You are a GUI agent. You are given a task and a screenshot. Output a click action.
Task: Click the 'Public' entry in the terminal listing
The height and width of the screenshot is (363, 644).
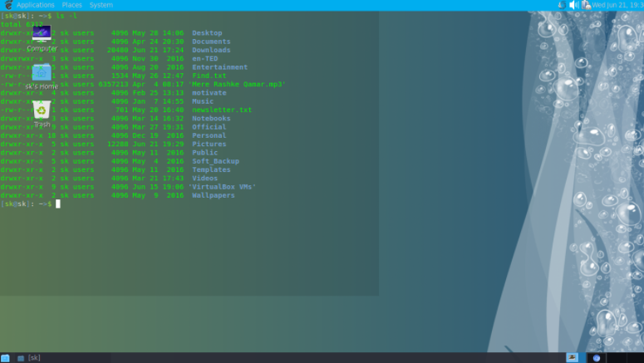[205, 153]
